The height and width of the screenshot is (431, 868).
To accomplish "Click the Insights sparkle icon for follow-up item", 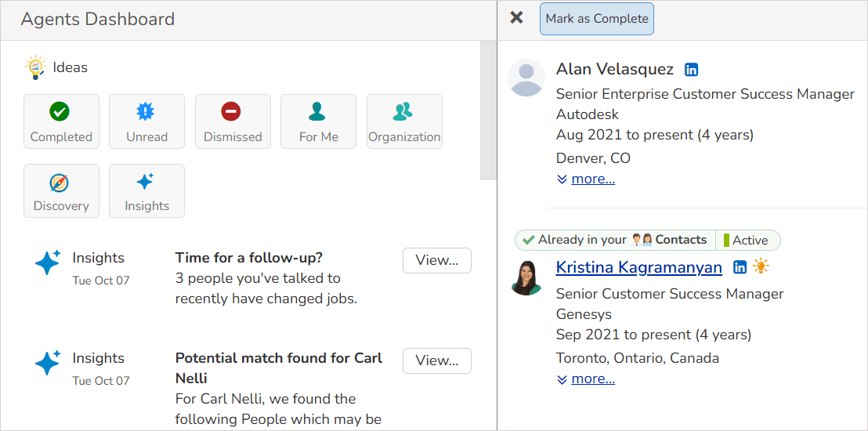I will click(48, 263).
